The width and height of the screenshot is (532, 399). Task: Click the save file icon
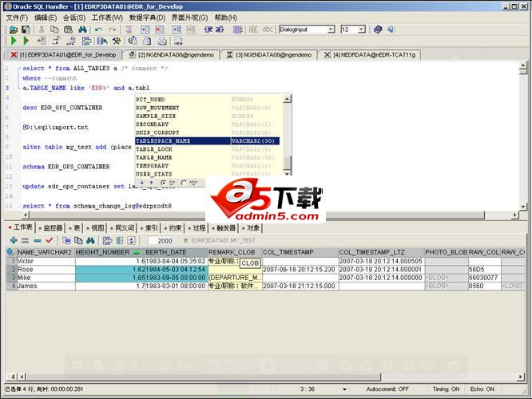coord(26,30)
